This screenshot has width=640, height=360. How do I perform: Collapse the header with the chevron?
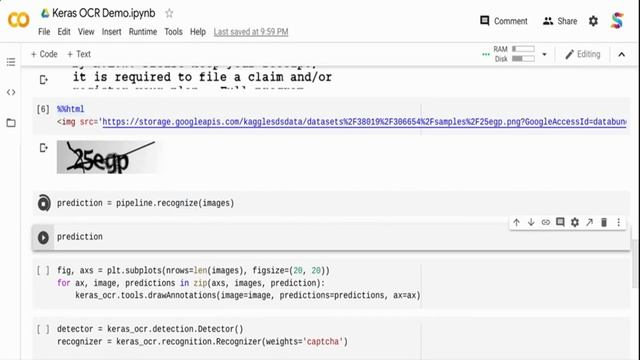[x=621, y=54]
